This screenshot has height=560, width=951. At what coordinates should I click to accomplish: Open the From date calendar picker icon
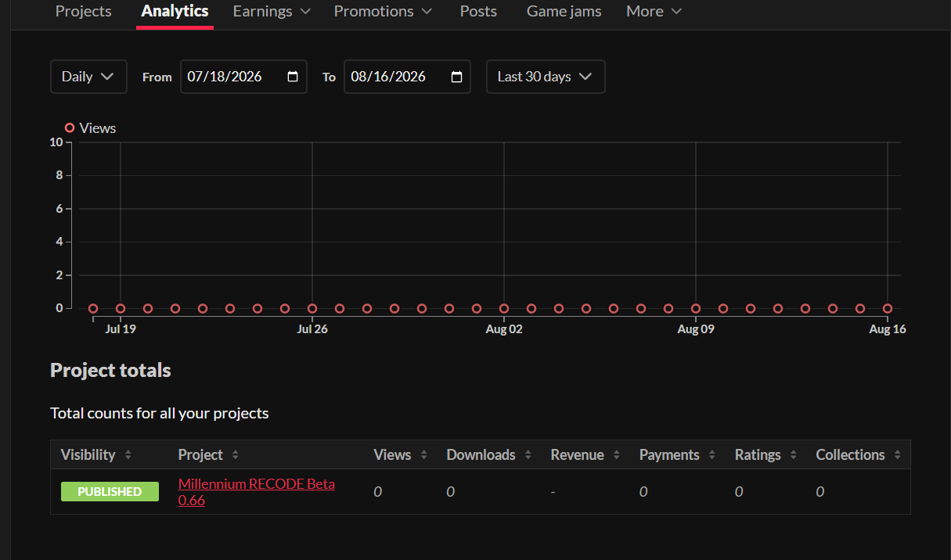293,77
